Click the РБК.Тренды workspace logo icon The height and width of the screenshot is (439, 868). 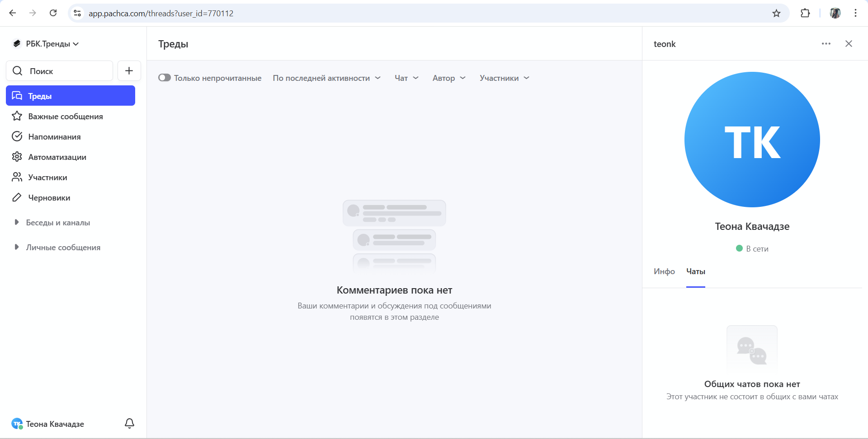tap(17, 43)
